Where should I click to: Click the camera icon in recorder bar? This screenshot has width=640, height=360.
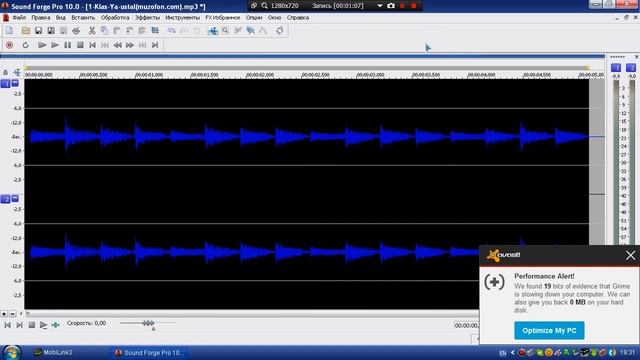coord(391,6)
